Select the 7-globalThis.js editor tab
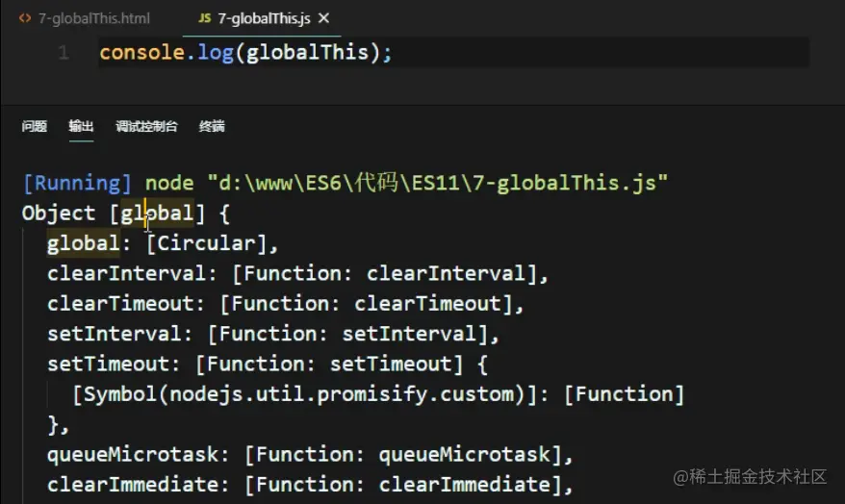 [264, 19]
